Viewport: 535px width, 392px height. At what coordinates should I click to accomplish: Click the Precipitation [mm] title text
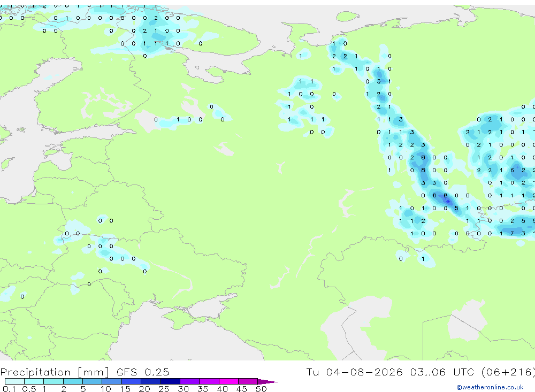click(x=55, y=372)
